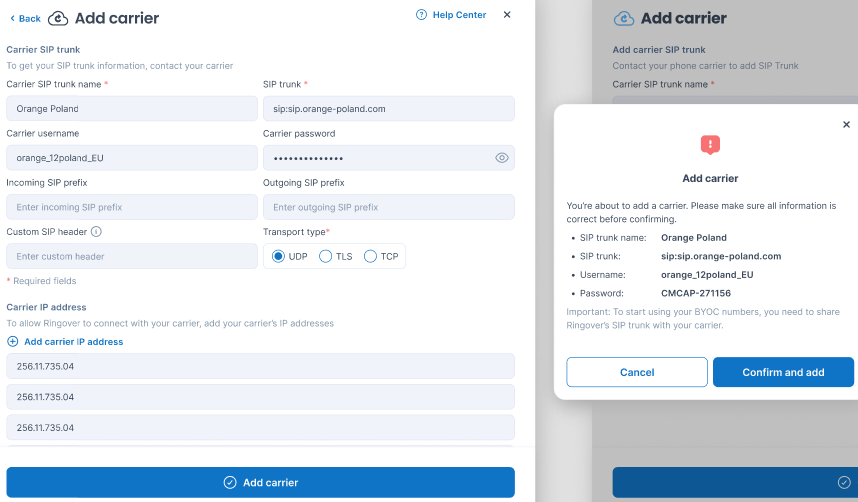Cancel the add carrier dialog
This screenshot has width=858, height=502.
coord(637,372)
